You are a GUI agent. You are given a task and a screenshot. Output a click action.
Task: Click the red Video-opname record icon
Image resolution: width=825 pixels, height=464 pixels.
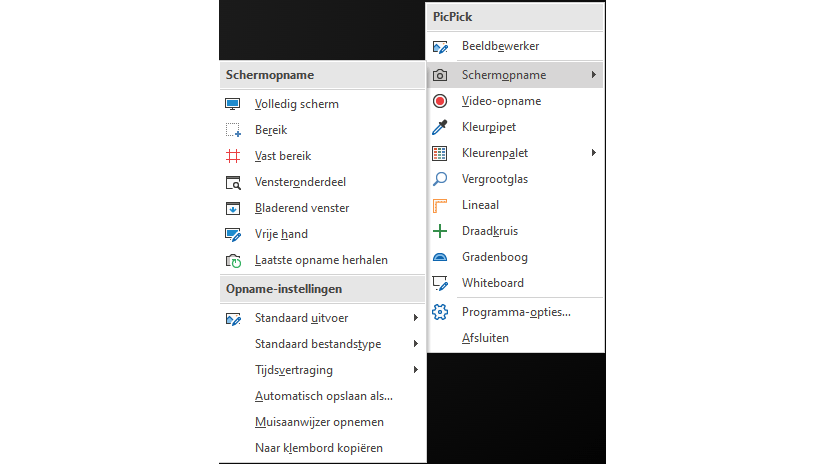(440, 101)
